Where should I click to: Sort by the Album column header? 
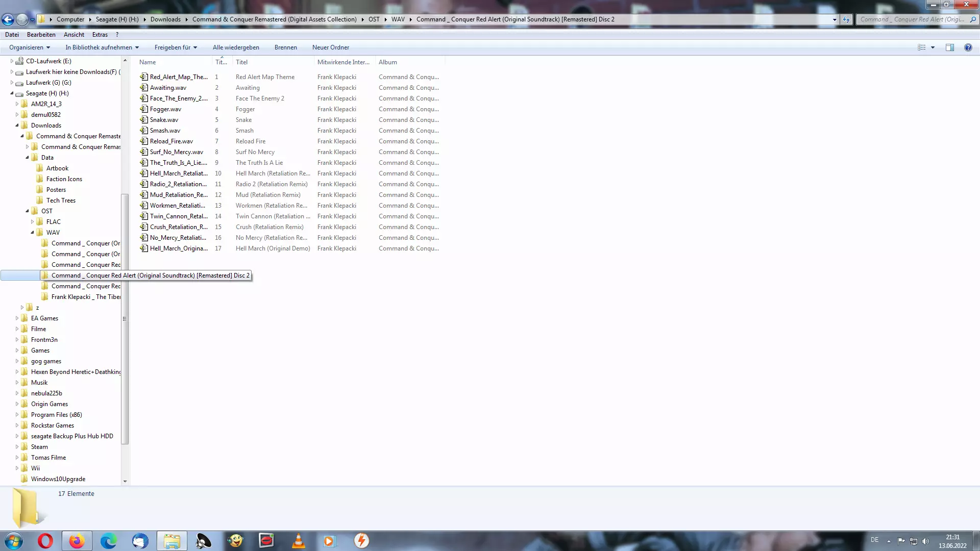pos(410,62)
